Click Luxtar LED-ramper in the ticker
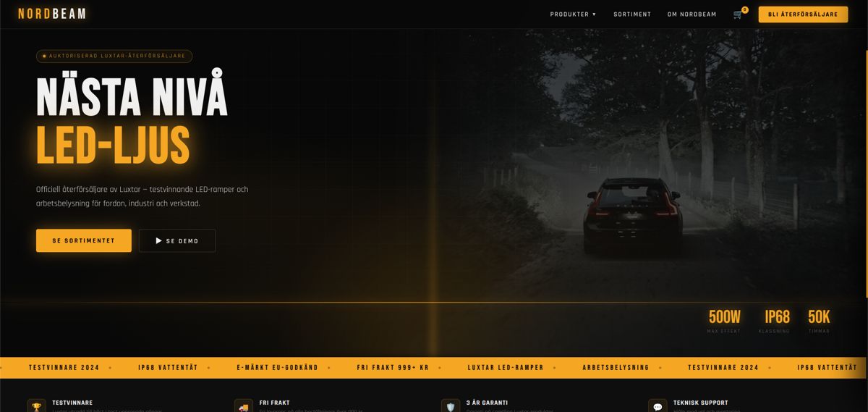The width and height of the screenshot is (868, 412). [x=506, y=368]
